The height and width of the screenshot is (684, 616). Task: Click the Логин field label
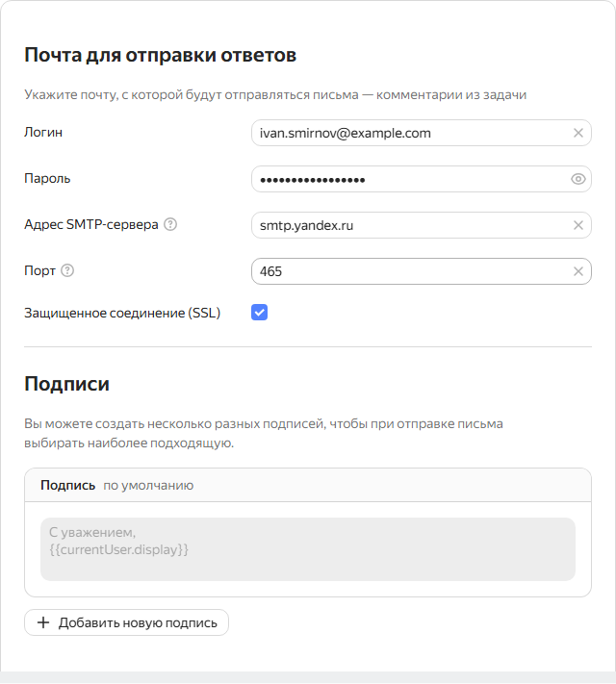43,132
